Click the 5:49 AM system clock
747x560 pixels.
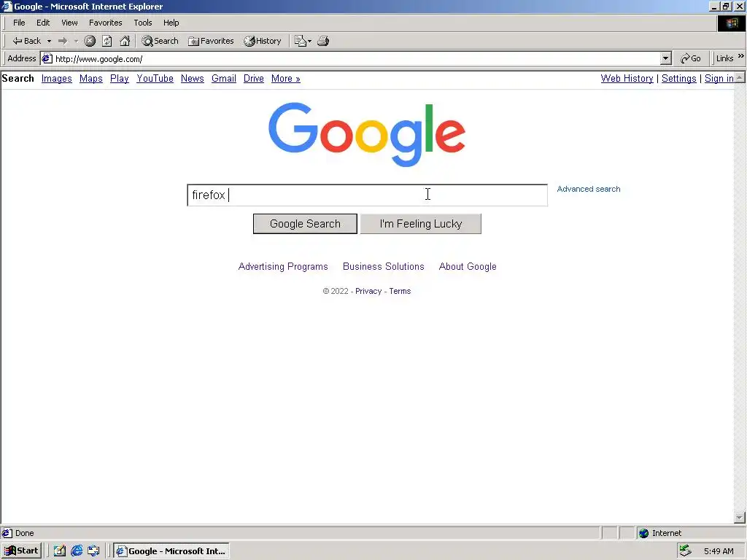(719, 551)
